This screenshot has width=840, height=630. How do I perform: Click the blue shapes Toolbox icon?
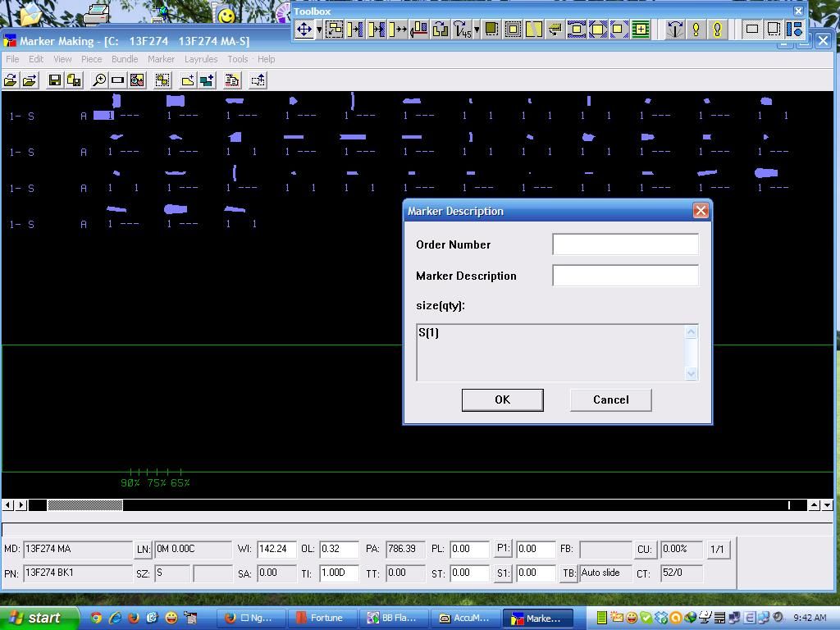click(x=794, y=29)
